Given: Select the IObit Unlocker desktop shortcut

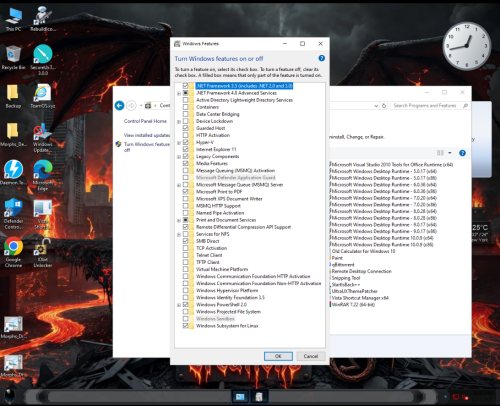Looking at the screenshot, I should point(43,252).
